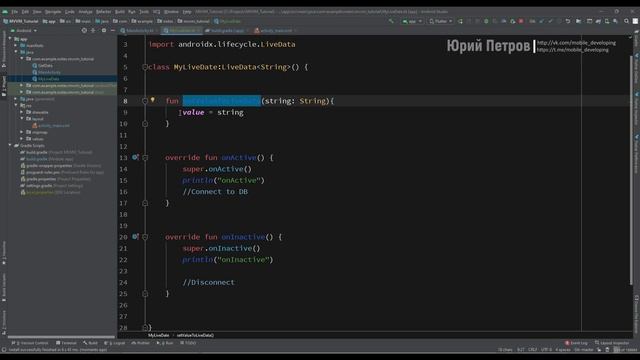Select activity_main.xml in layout folder
640x360 pixels.
(51, 126)
